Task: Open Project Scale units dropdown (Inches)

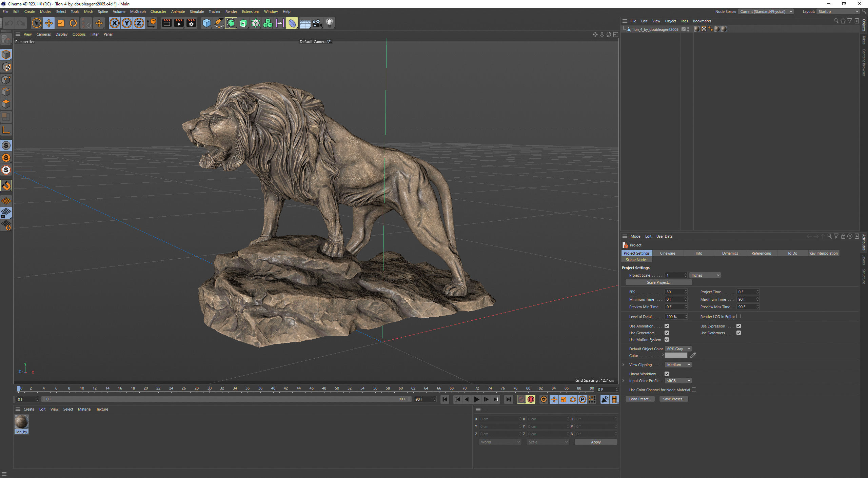Action: click(705, 275)
